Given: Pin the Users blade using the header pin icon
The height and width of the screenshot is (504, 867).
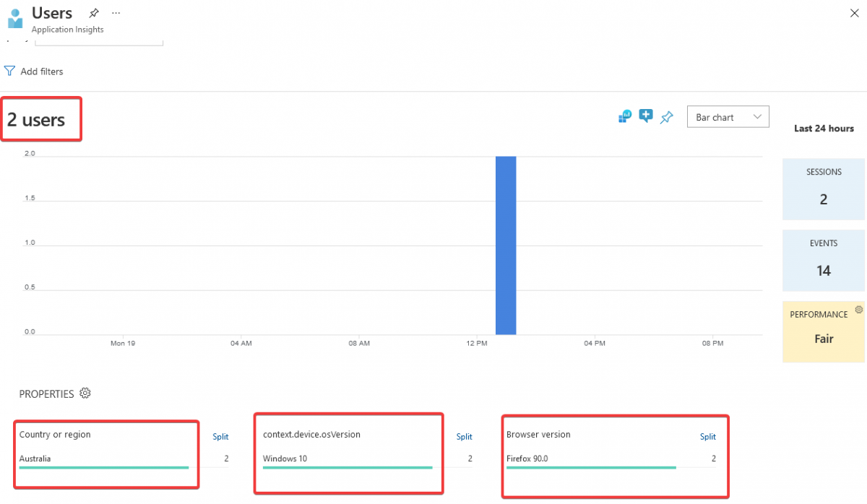Looking at the screenshot, I should click(92, 12).
